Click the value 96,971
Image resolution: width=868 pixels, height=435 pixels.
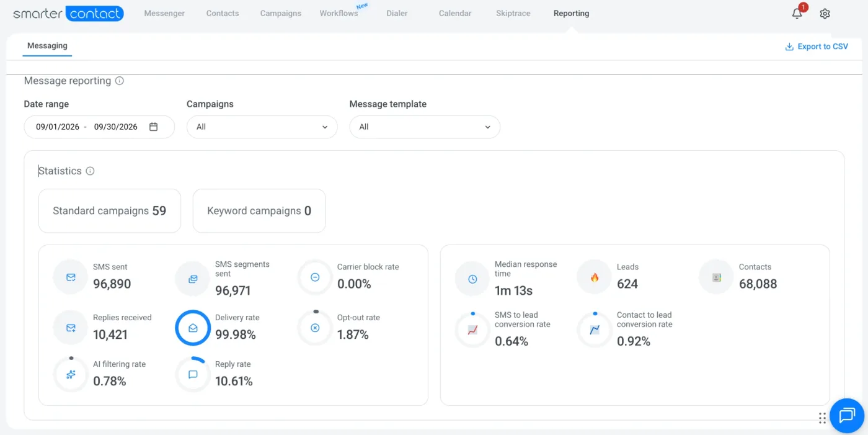234,290
